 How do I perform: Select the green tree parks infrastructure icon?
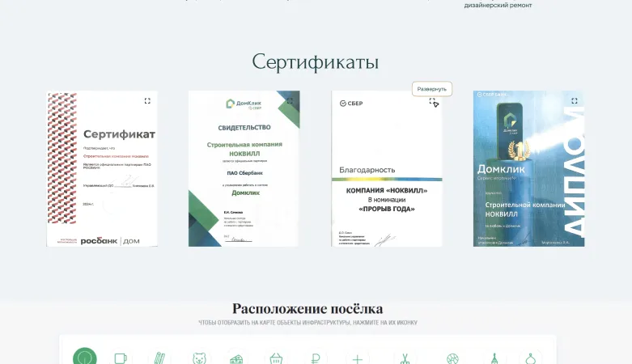(85, 358)
